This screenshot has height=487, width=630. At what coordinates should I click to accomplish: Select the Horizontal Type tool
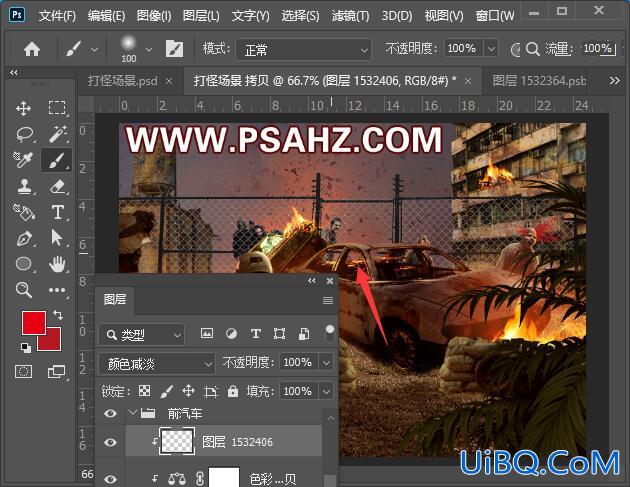pos(57,212)
